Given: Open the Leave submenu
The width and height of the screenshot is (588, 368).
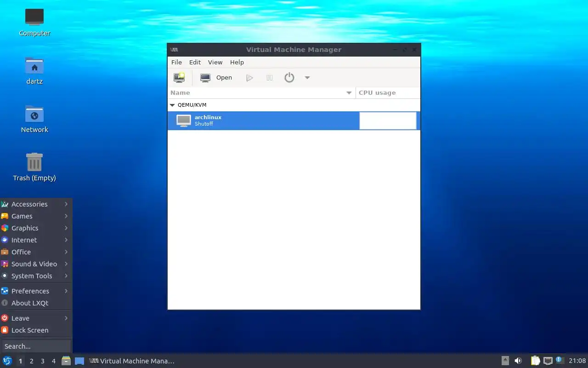Looking at the screenshot, I should click(35, 318).
